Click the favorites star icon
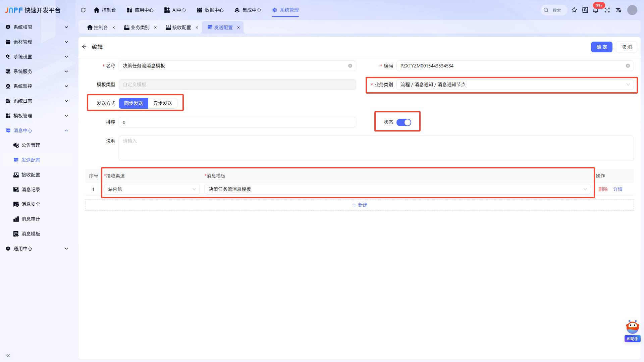 (x=574, y=10)
